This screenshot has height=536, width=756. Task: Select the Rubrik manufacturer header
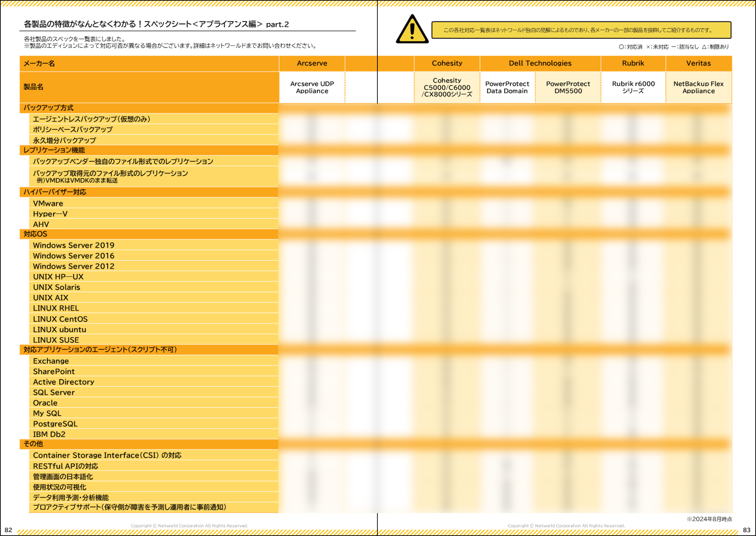coord(633,63)
